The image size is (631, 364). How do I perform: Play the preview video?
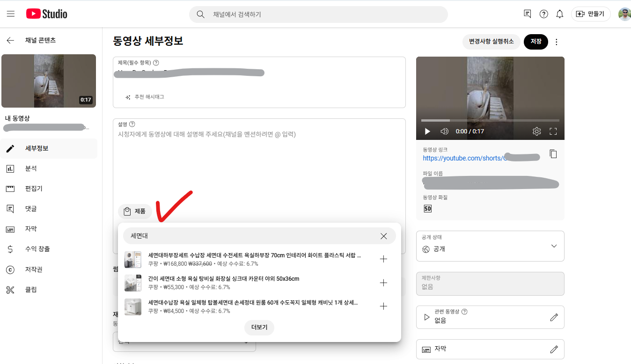point(427,131)
